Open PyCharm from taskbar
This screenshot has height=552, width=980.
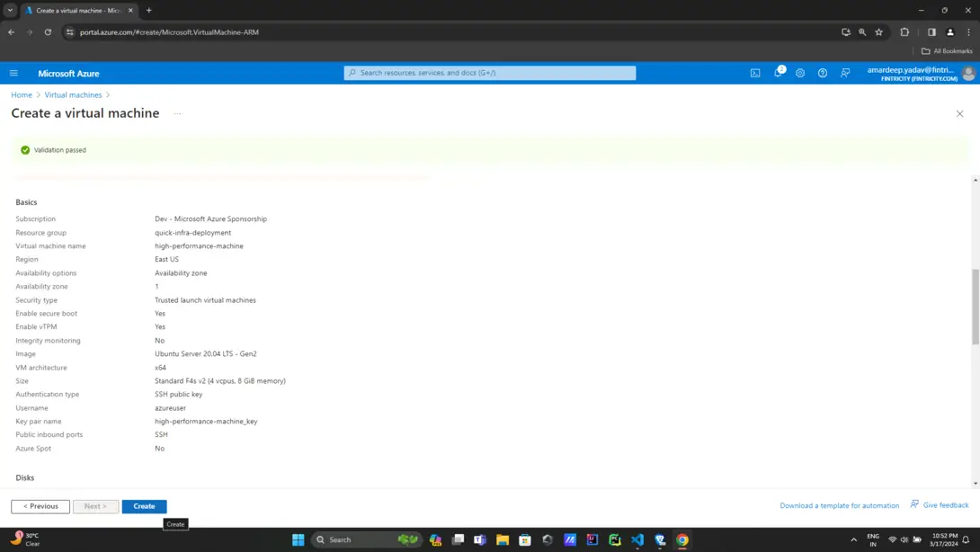(614, 539)
